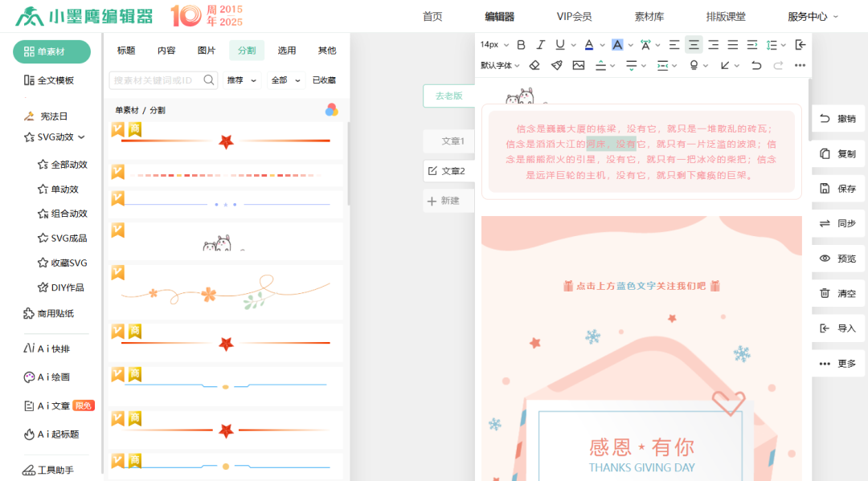Click the font color swatch
The height and width of the screenshot is (481, 868).
(x=589, y=44)
